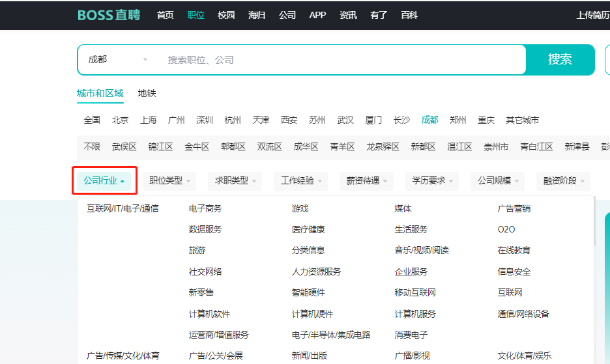The height and width of the screenshot is (364, 610).
Task: Choose 人力资源服务 industry
Action: [x=316, y=272]
